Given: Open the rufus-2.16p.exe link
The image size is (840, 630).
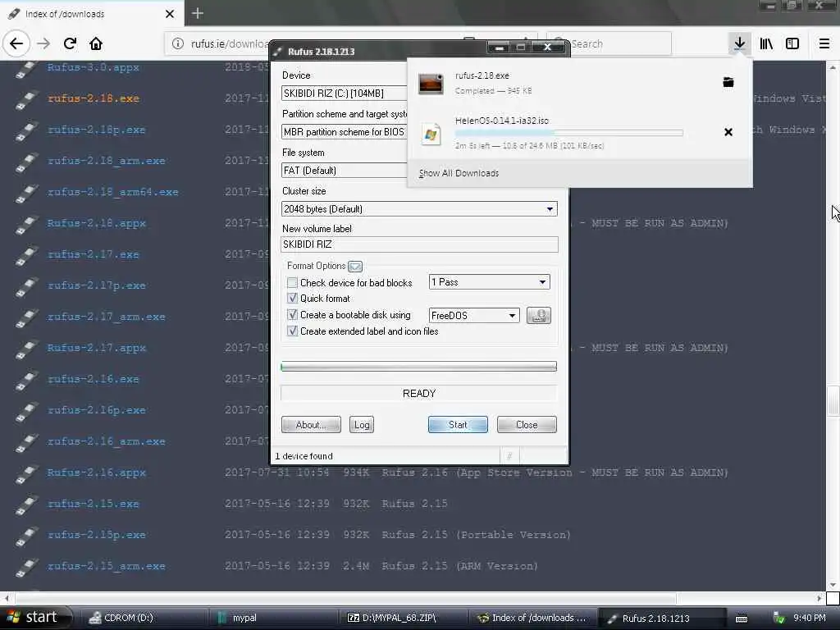Looking at the screenshot, I should 97,410.
